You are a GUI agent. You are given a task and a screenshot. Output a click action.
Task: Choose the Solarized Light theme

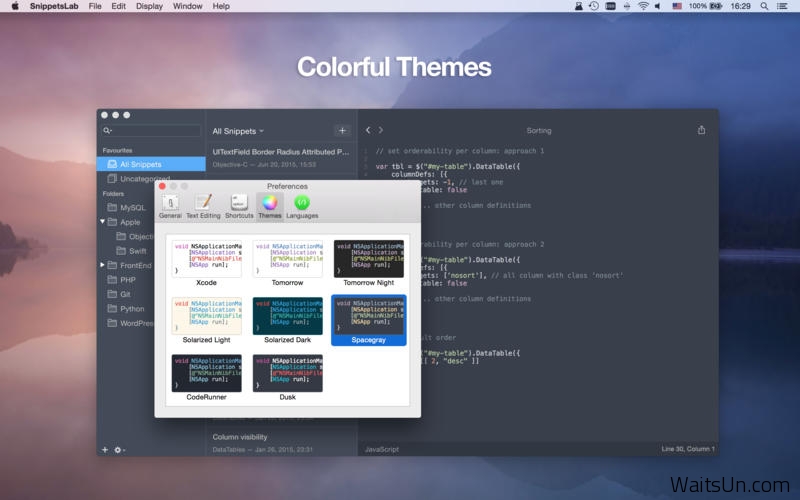coord(207,320)
